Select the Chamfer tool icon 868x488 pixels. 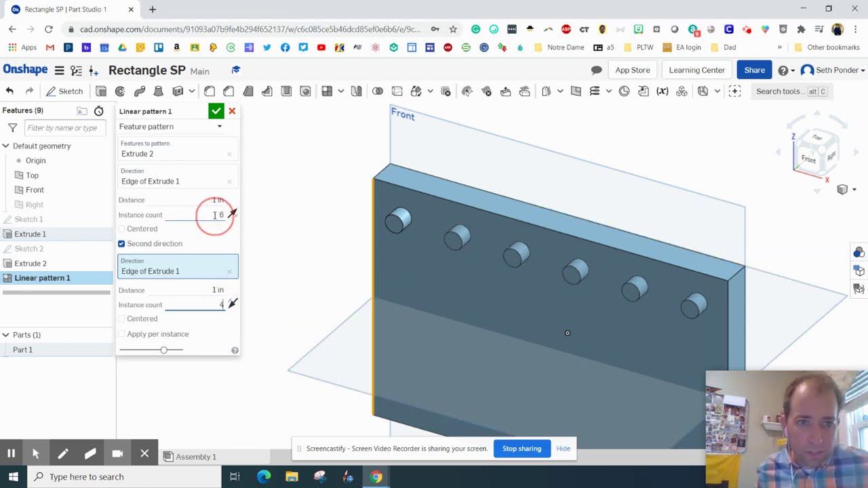[x=229, y=91]
